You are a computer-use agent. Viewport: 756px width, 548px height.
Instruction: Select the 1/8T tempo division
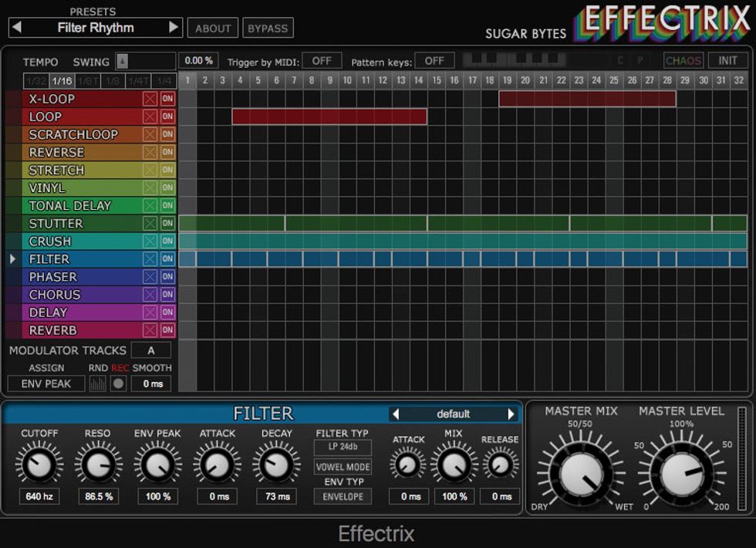click(x=88, y=81)
